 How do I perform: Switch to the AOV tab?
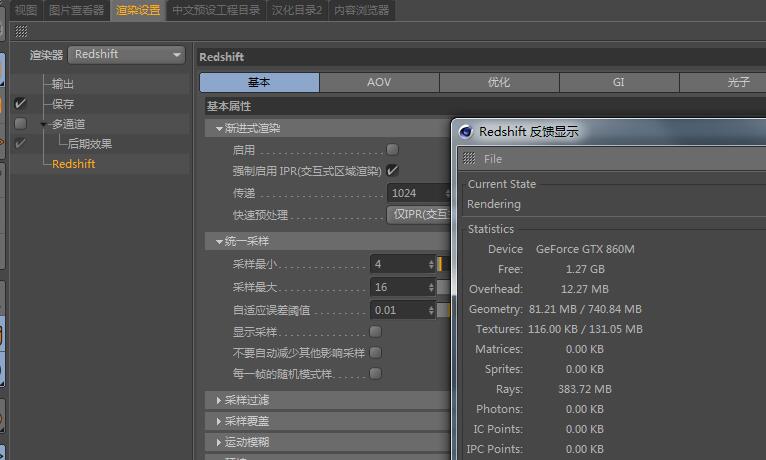tap(379, 82)
